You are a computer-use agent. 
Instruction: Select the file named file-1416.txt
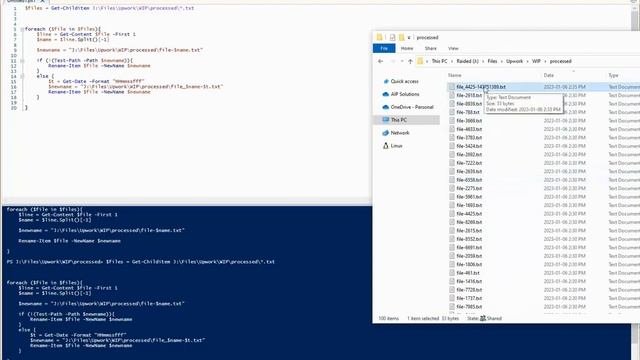tap(469, 281)
